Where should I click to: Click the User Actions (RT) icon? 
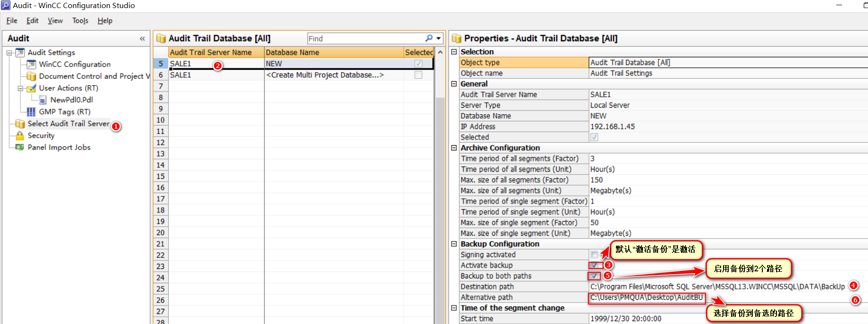[x=31, y=88]
